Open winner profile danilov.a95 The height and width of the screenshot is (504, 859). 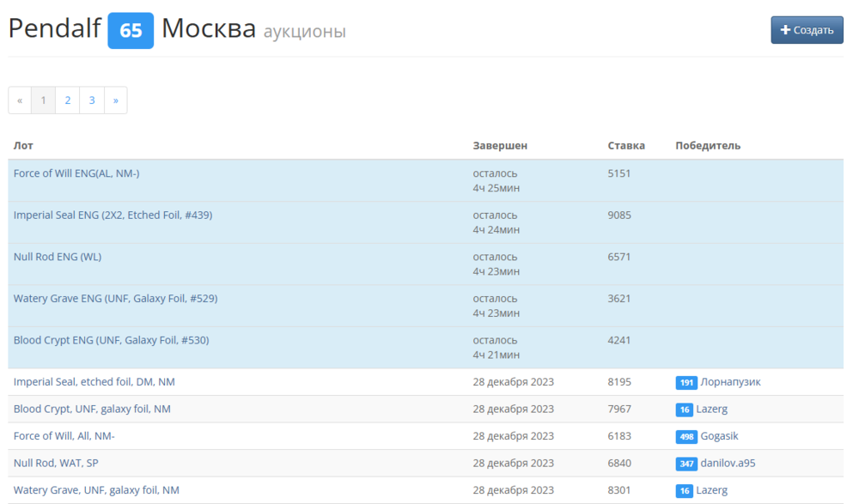[x=728, y=464]
